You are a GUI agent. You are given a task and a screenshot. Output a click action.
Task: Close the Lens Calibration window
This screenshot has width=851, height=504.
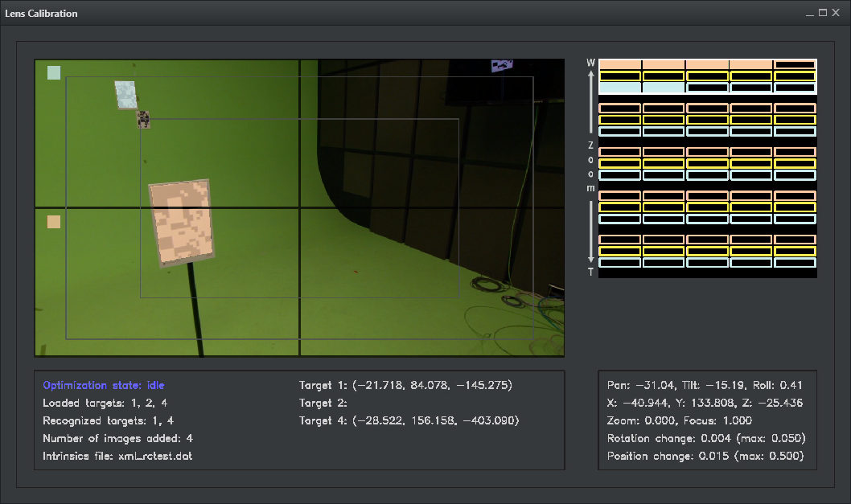pos(837,13)
